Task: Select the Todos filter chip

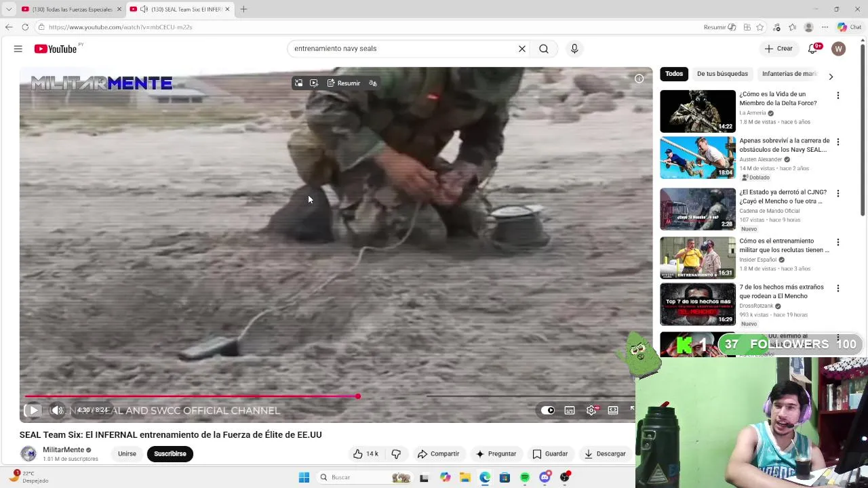Action: (674, 74)
